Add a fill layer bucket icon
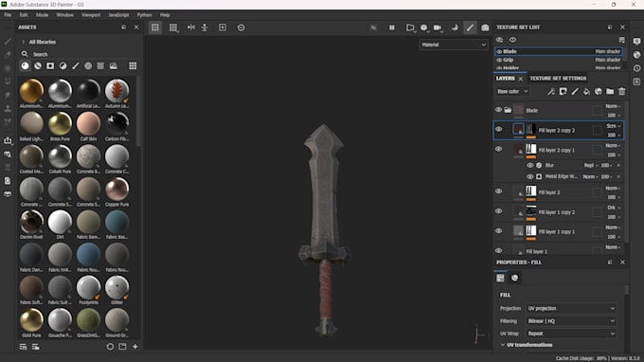Viewport: 644px width, 362px height. [x=586, y=91]
